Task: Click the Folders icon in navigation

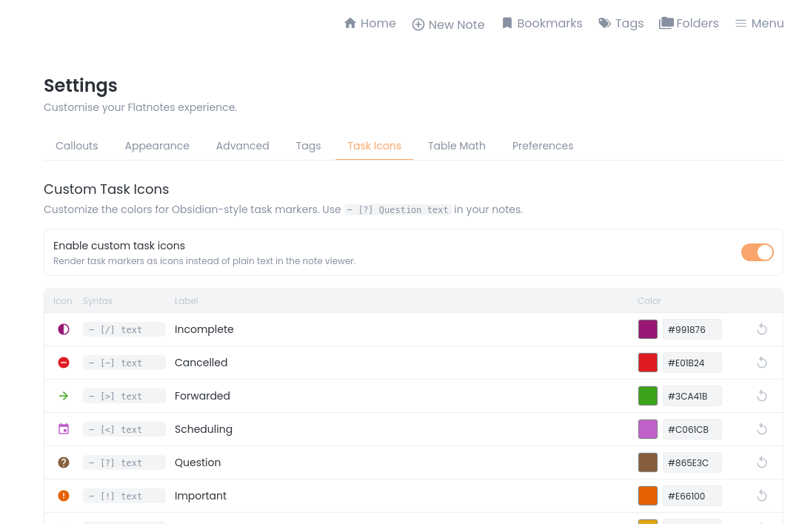Action: tap(666, 23)
